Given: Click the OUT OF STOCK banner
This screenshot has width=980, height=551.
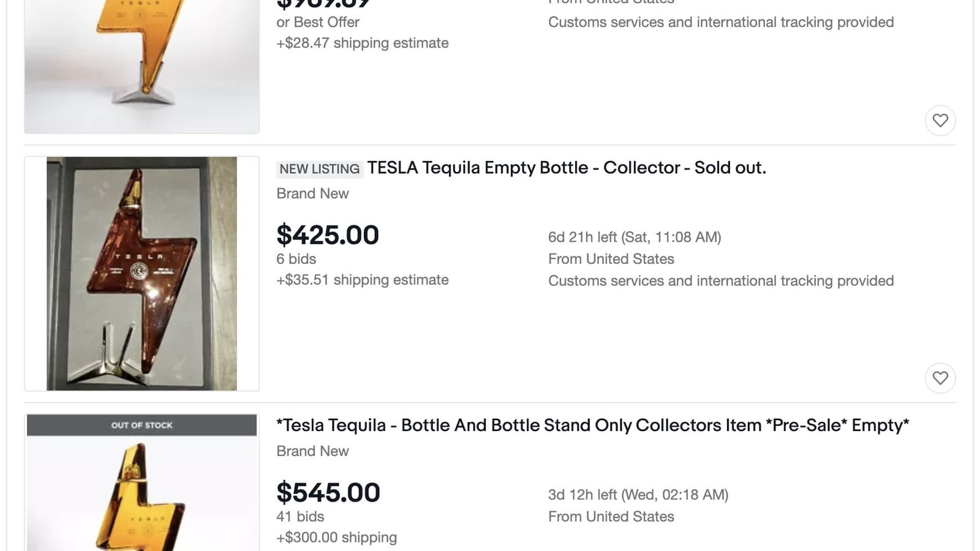Looking at the screenshot, I should click(141, 425).
